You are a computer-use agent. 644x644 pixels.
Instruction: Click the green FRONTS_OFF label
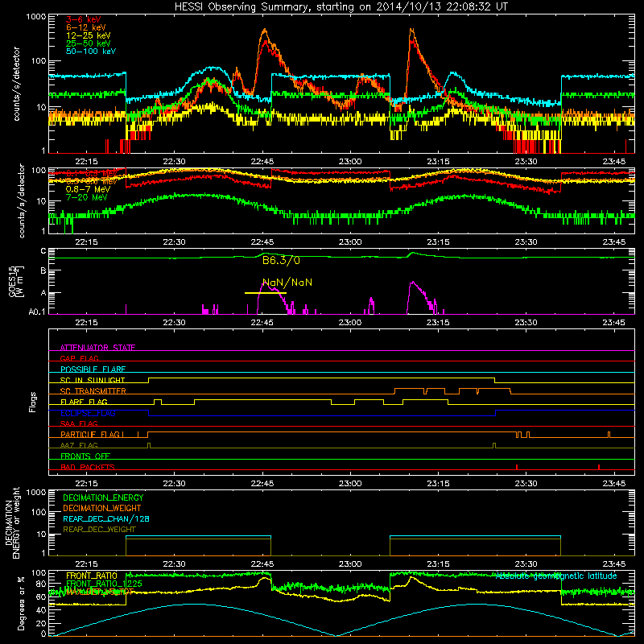(x=85, y=456)
